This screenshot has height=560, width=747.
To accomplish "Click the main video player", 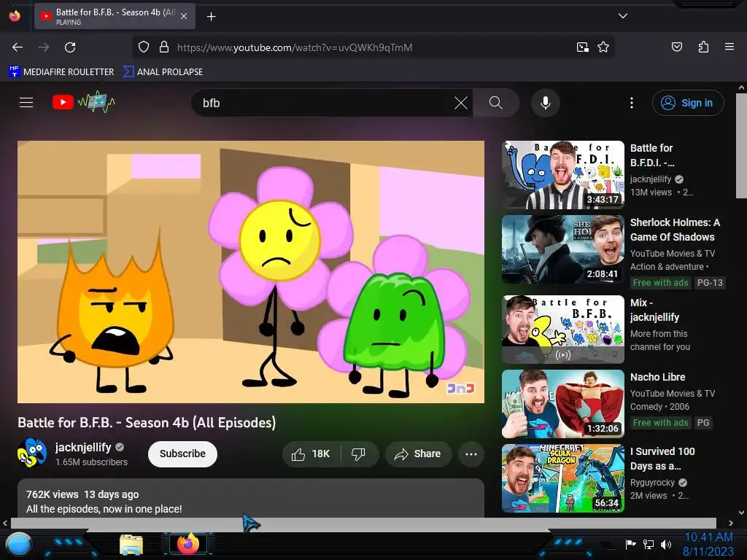I will [x=251, y=272].
